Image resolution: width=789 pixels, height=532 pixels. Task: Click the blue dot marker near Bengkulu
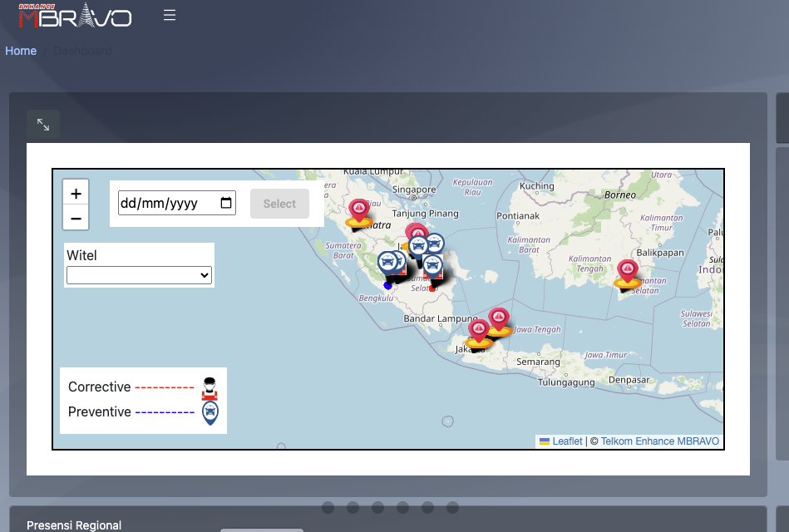pyautogui.click(x=387, y=285)
